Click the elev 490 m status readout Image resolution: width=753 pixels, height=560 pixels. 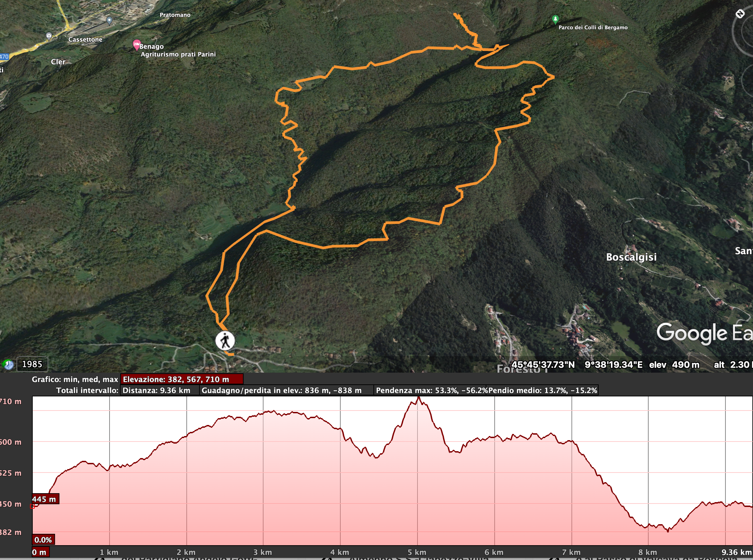(674, 365)
